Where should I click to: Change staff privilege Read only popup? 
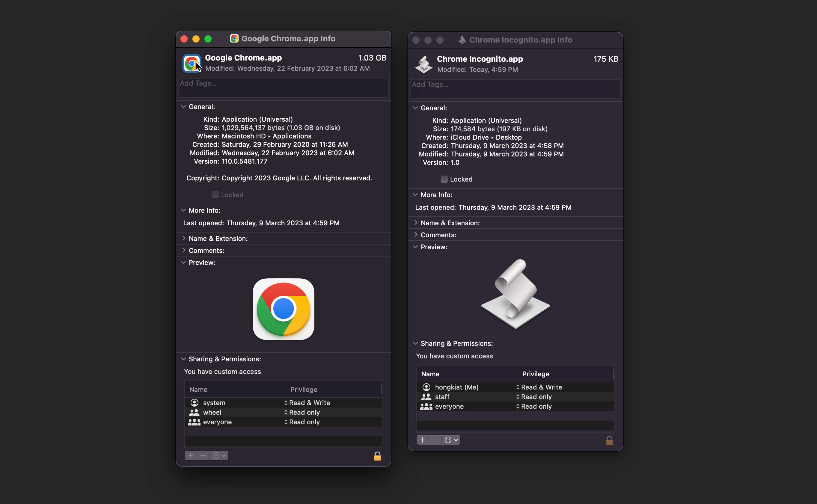coord(534,397)
